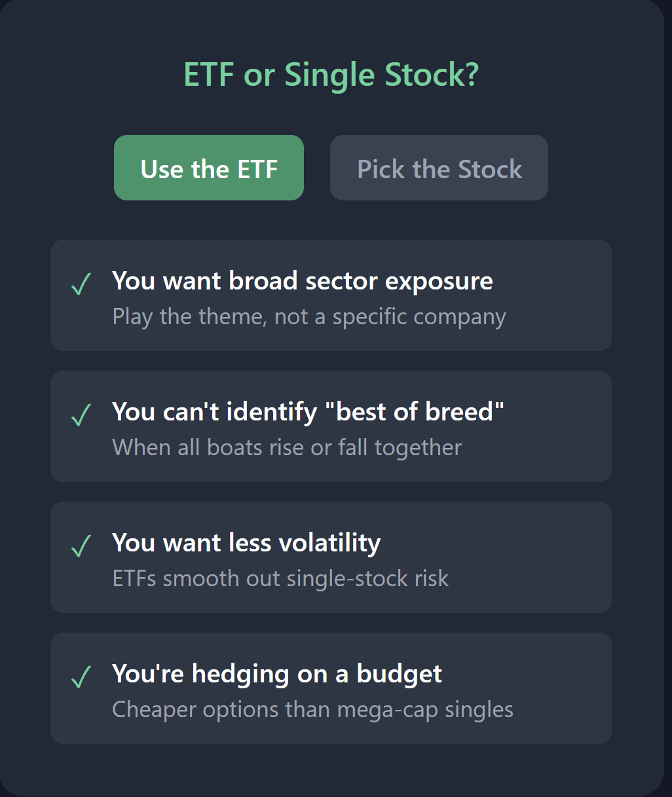Select the best of breed card
The width and height of the screenshot is (672, 797).
pos(331,426)
